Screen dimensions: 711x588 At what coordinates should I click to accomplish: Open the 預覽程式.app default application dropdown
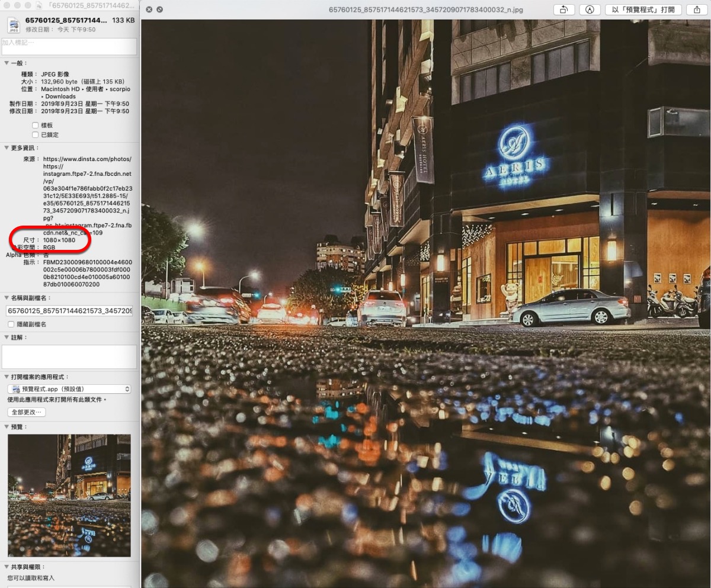(x=69, y=389)
